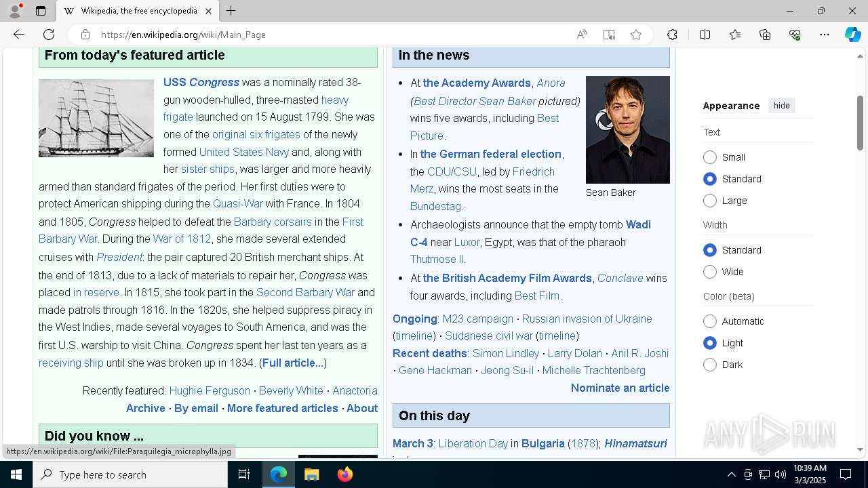Launch Firefox from taskbar
This screenshot has width=868, height=488.
tap(344, 474)
